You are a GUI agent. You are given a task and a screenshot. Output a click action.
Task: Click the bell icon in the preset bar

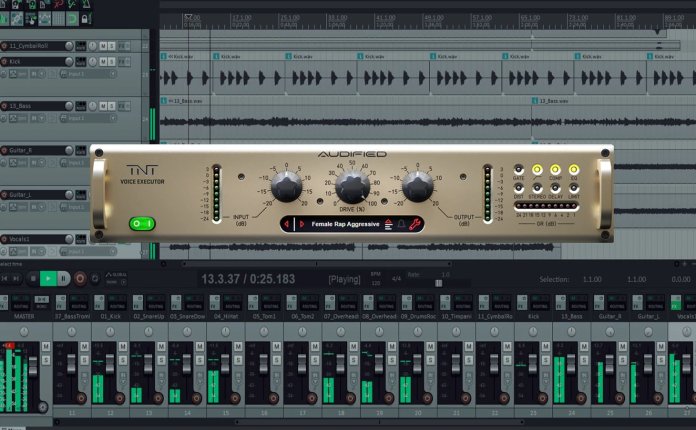401,224
